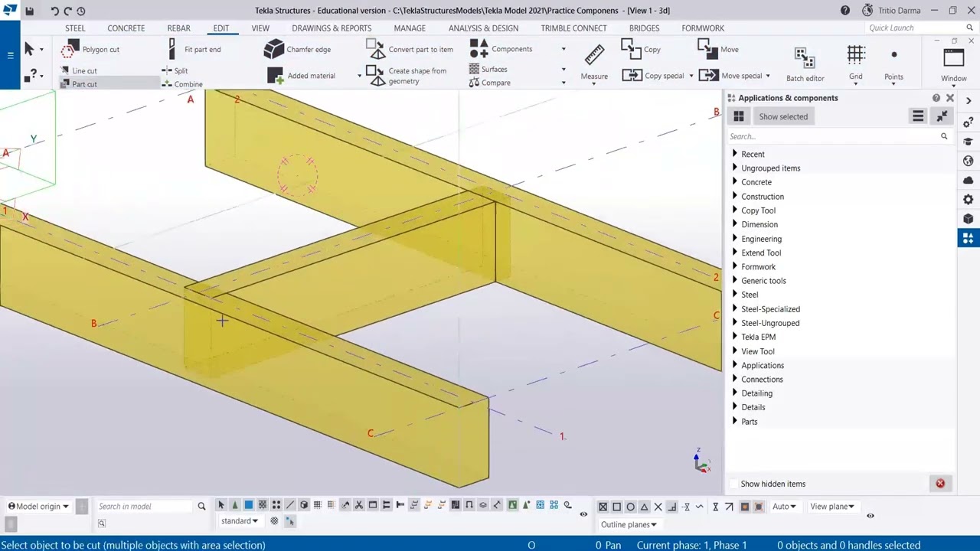The image size is (980, 551).
Task: Click the Save icon in title bar
Action: [x=29, y=11]
